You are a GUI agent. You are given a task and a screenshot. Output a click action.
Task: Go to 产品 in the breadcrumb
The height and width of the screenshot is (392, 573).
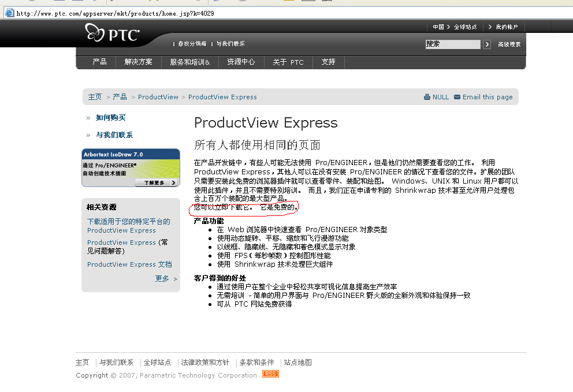coord(120,97)
